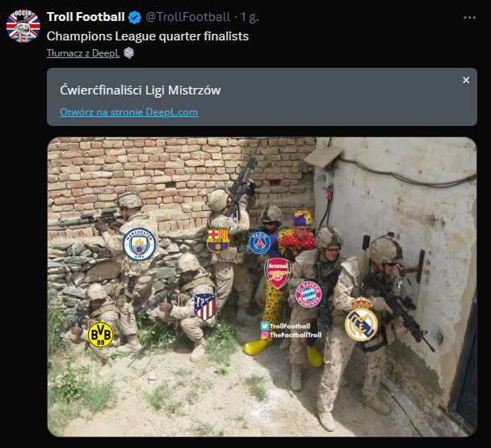Image resolution: width=491 pixels, height=448 pixels.
Task: Click the Atlético Madrid crest in image
Action: [x=205, y=307]
